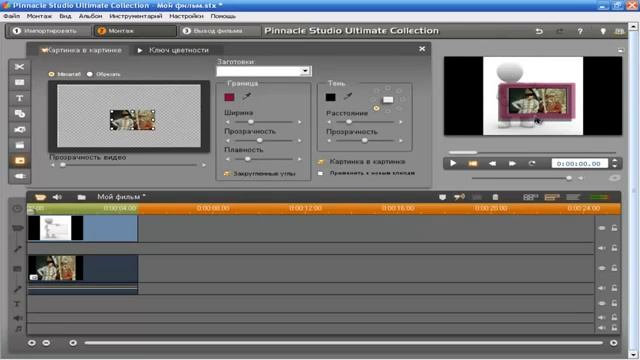Open the Альбом menu

point(91,16)
